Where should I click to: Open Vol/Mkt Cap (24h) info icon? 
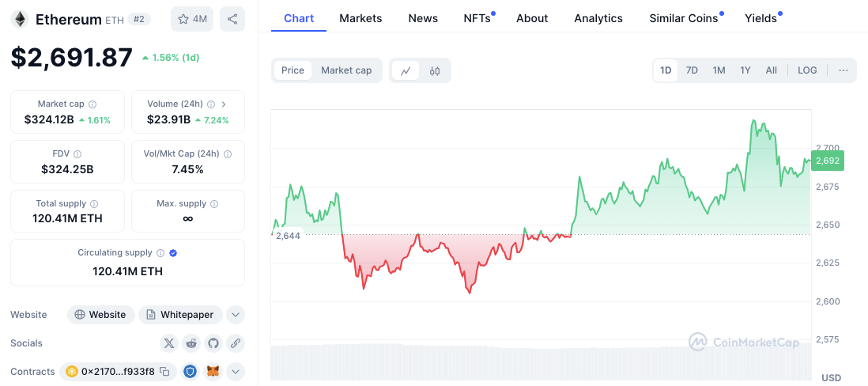click(228, 154)
